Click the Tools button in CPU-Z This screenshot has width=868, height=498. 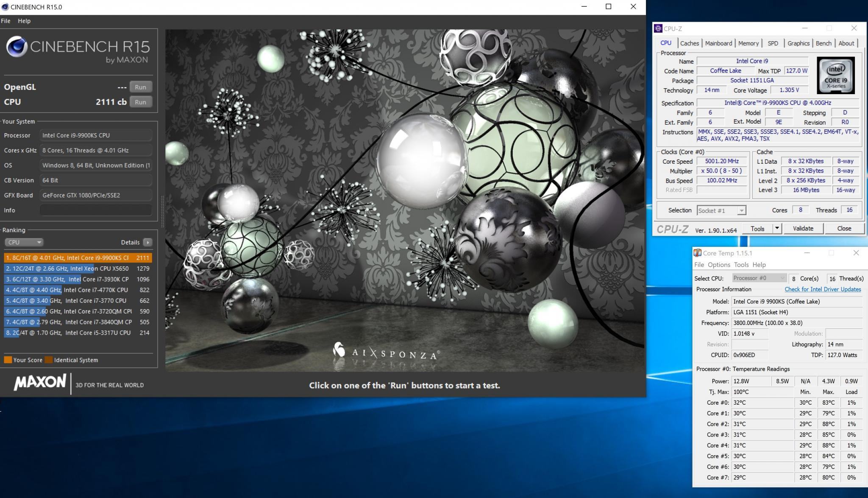point(757,229)
